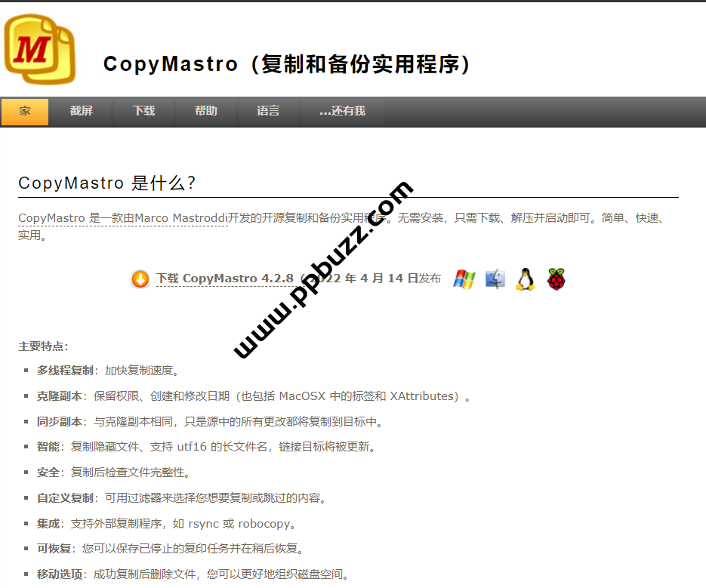Select the Mac Finder download icon
This screenshot has width=706, height=588.
(x=495, y=279)
